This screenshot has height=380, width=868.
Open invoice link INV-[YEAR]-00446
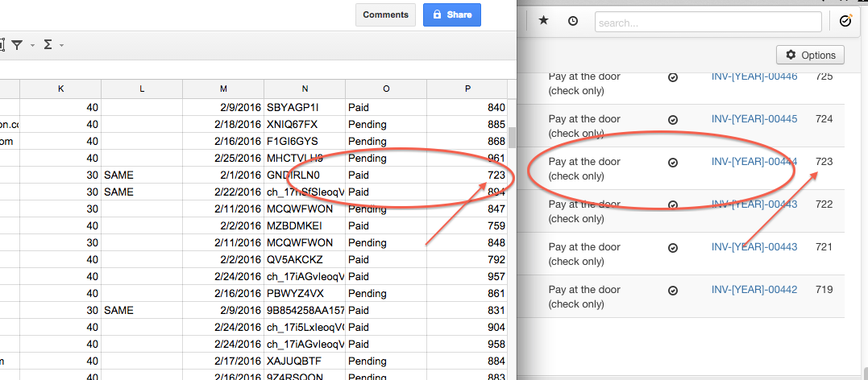754,77
